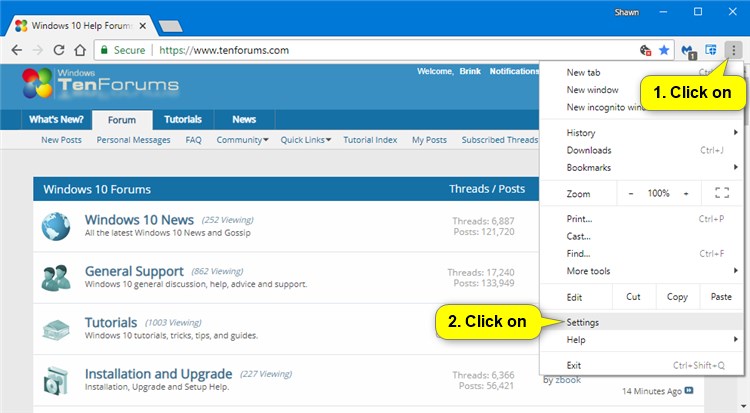
Task: Click Installation and Upgrade disc icon
Action: pyautogui.click(x=55, y=380)
